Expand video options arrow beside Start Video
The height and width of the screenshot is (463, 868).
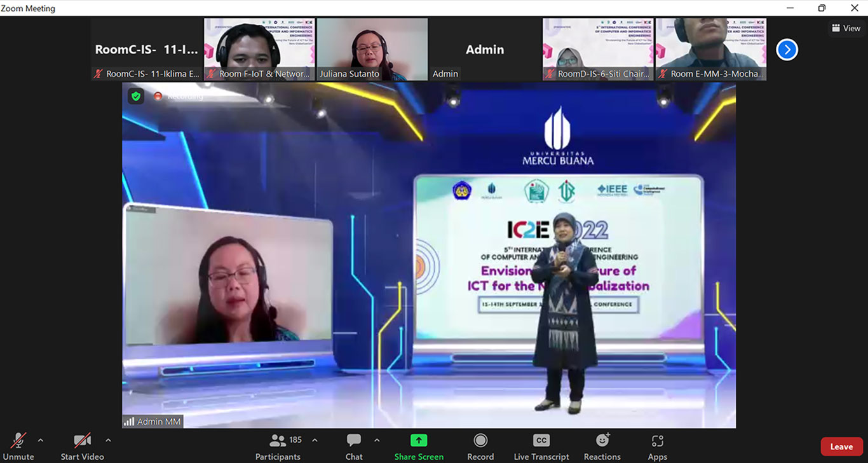pyautogui.click(x=108, y=440)
